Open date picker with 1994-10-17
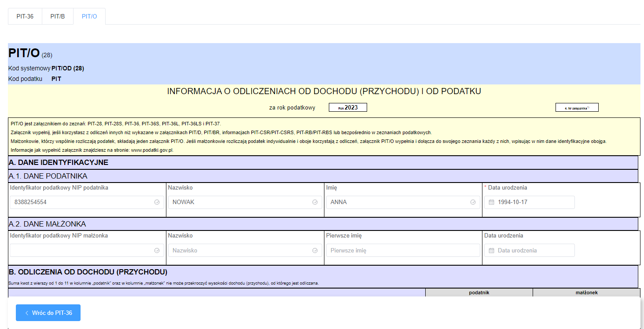 530,202
